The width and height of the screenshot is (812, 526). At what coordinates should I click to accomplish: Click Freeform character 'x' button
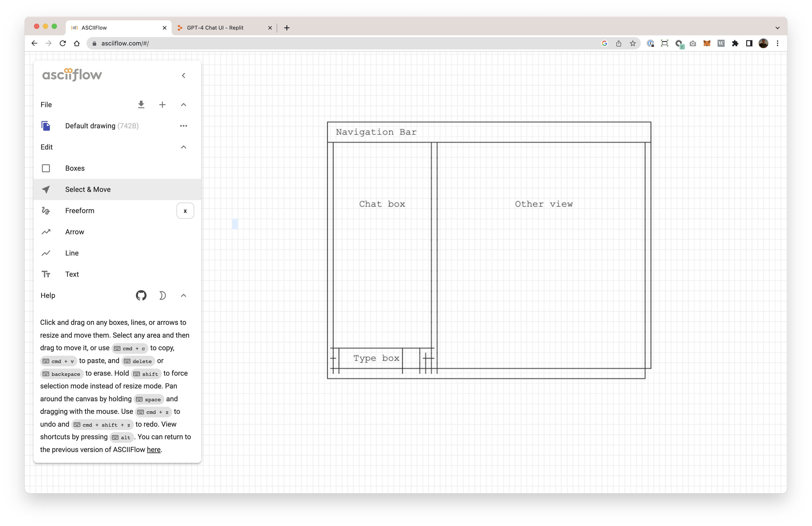point(185,211)
